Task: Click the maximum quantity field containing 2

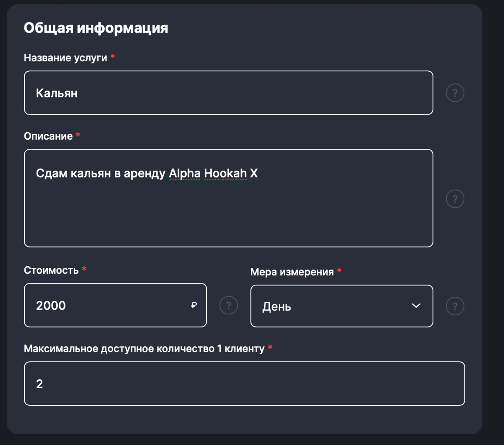Action: [x=244, y=383]
